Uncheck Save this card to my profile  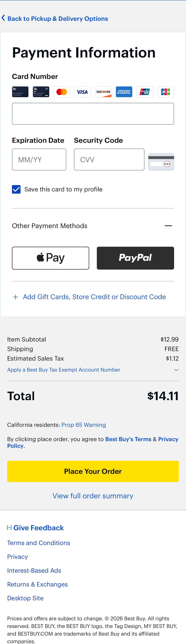tap(16, 189)
